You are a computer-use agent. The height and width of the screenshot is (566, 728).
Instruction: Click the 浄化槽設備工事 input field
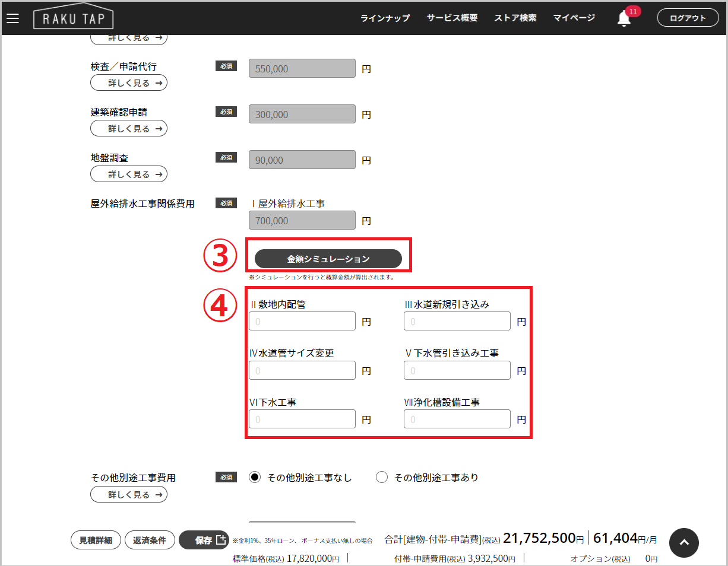(x=457, y=419)
